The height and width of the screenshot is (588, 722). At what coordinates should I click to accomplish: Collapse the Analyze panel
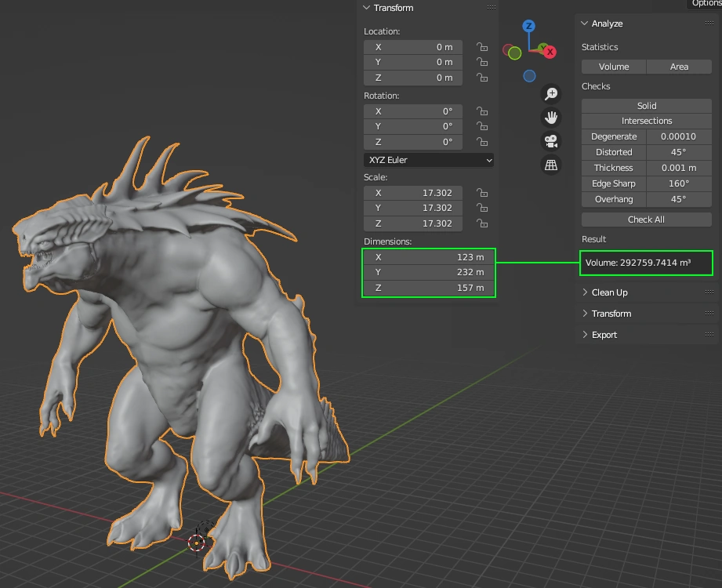[584, 23]
